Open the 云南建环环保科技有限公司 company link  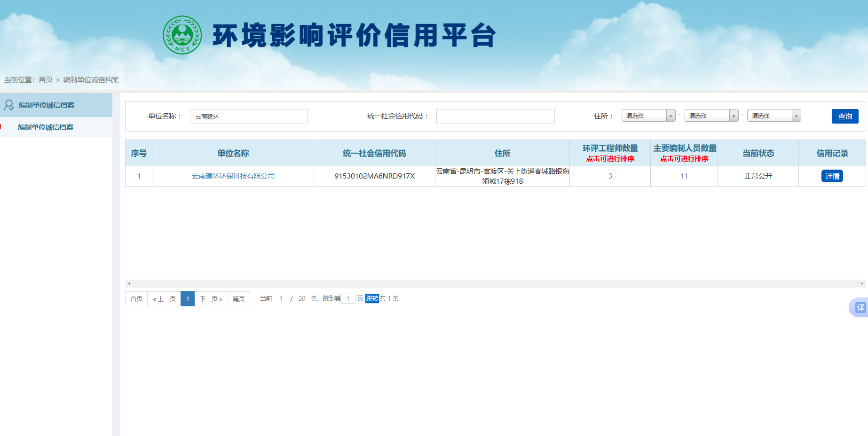click(x=234, y=176)
